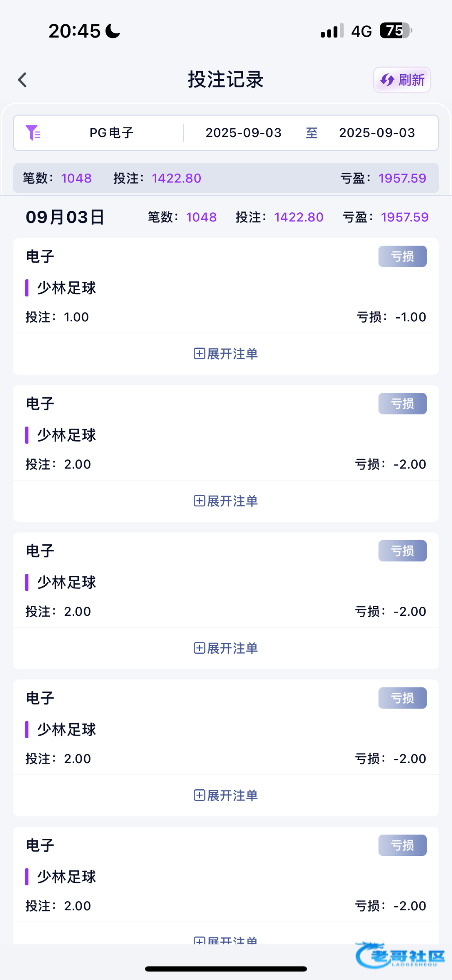
Task: Click the first record's 亏损 status badge
Action: 402,256
